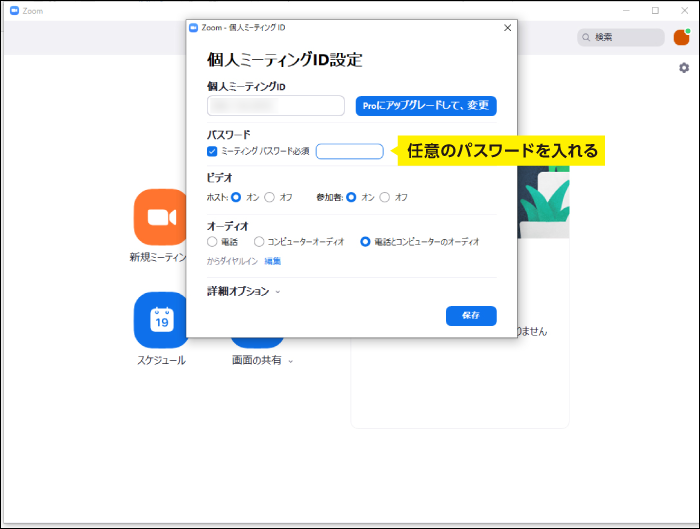Maximize the main Zoom window

(x=655, y=11)
